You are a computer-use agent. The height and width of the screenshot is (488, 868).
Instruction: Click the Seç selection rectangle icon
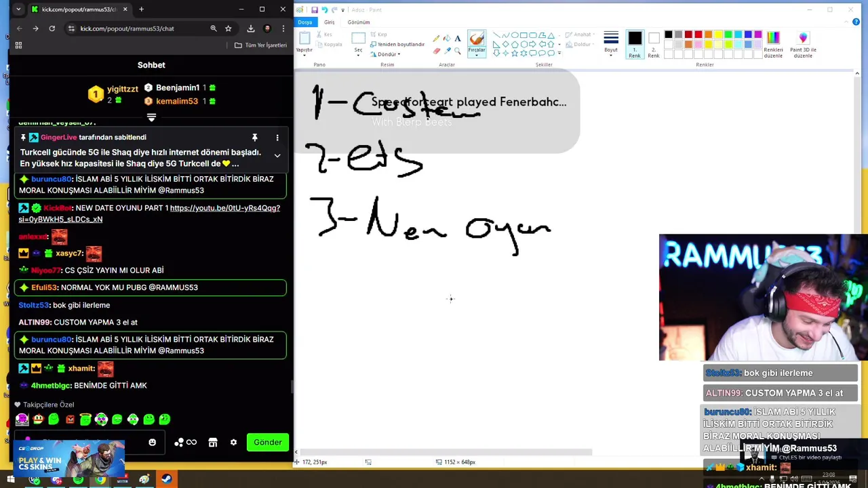pos(358,38)
